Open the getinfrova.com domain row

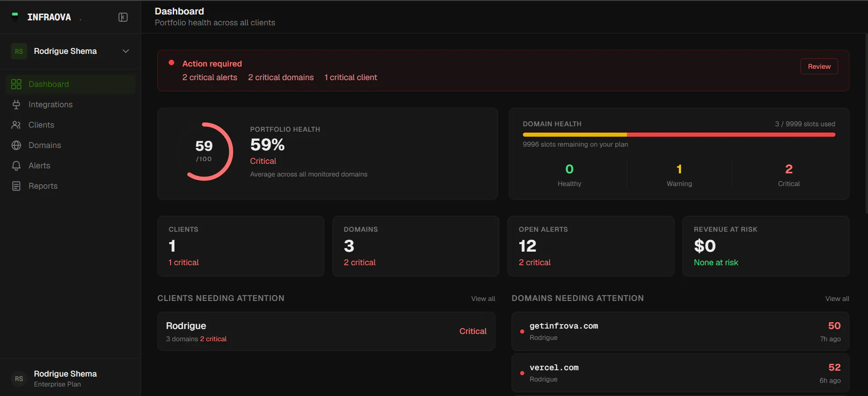click(680, 331)
